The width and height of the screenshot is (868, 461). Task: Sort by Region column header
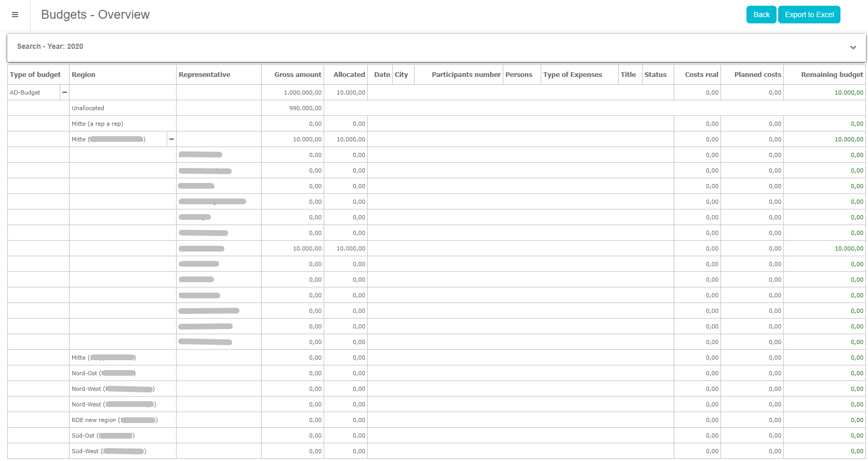tap(84, 75)
